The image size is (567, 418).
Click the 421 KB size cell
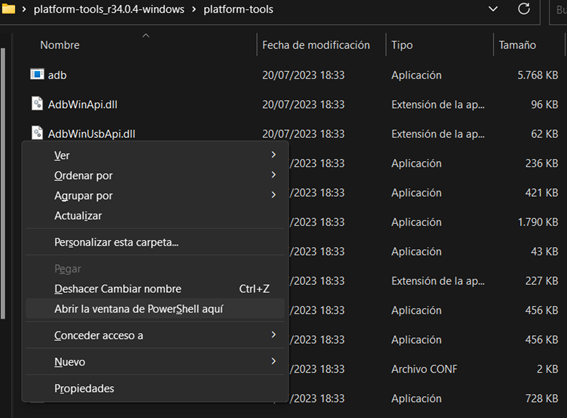542,192
